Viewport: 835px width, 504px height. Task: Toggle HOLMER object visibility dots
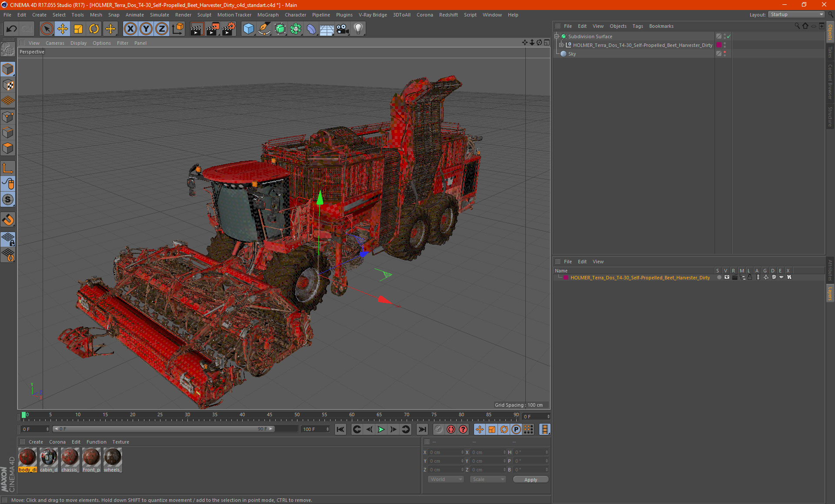coord(725,45)
